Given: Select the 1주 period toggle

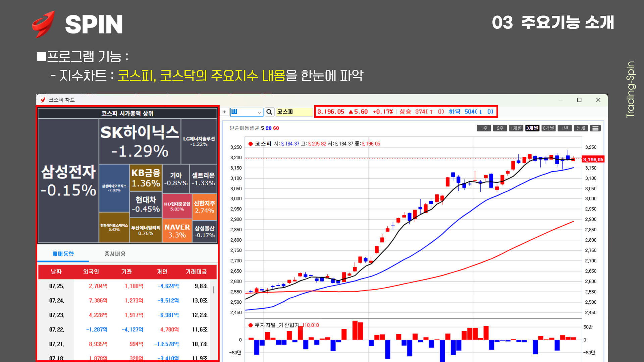Looking at the screenshot, I should point(484,128).
